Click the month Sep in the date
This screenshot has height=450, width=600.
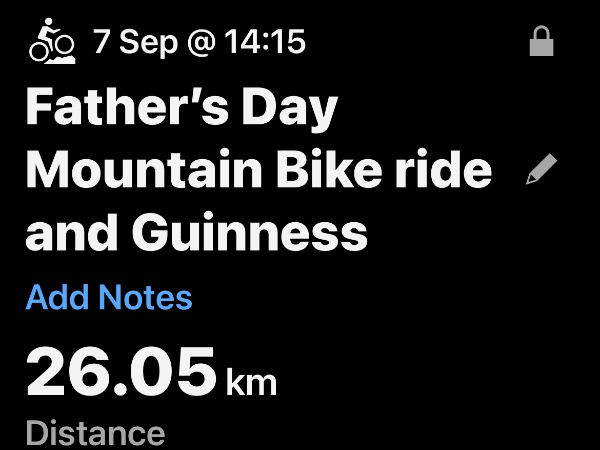click(147, 43)
